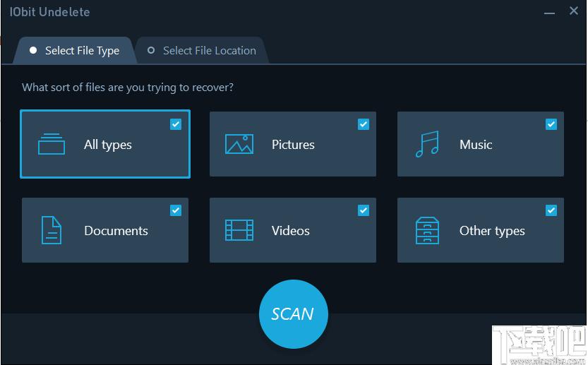Click the All types tray icon
The image size is (588, 365).
(52, 144)
